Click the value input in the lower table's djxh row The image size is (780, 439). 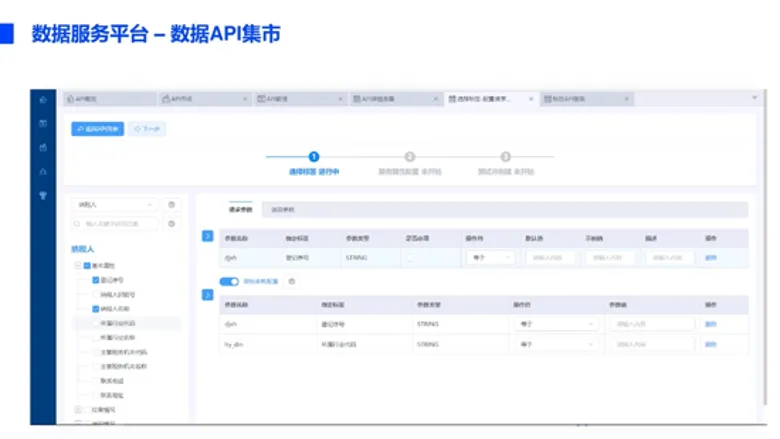pos(652,324)
